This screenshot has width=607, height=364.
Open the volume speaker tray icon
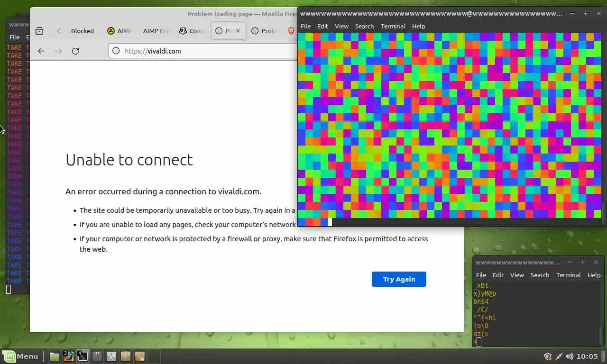pyautogui.click(x=569, y=356)
